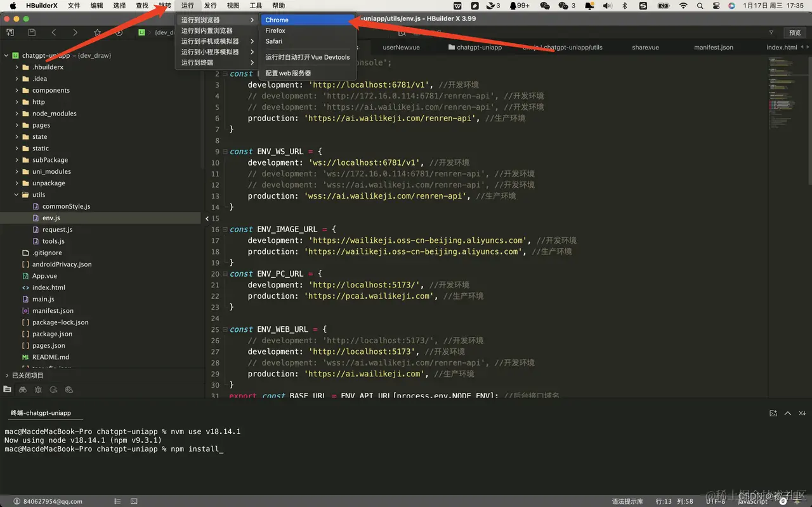The image size is (812, 507).
Task: Collapse the utils folder
Action: (17, 195)
